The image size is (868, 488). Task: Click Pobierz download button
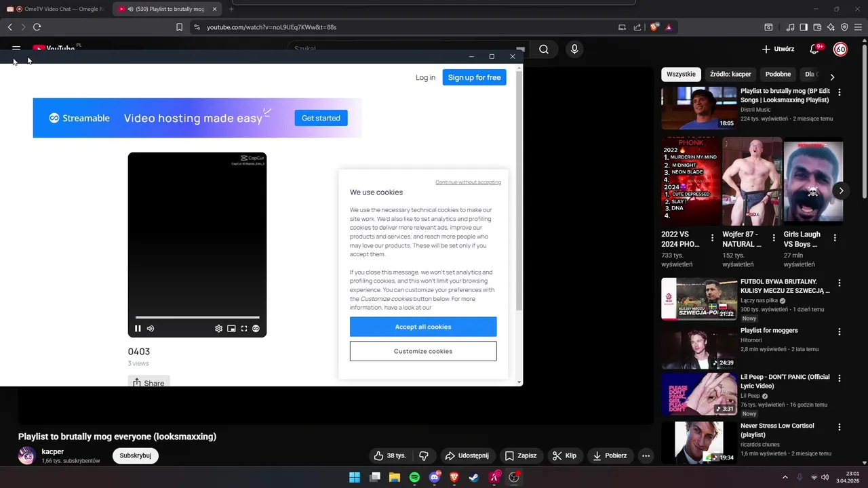coord(610,455)
